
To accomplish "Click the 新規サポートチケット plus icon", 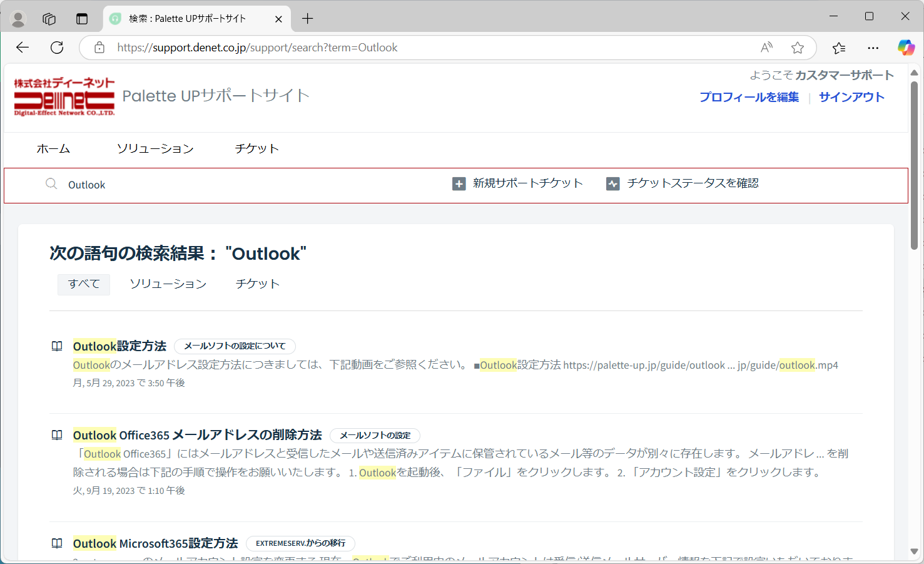I will click(459, 184).
